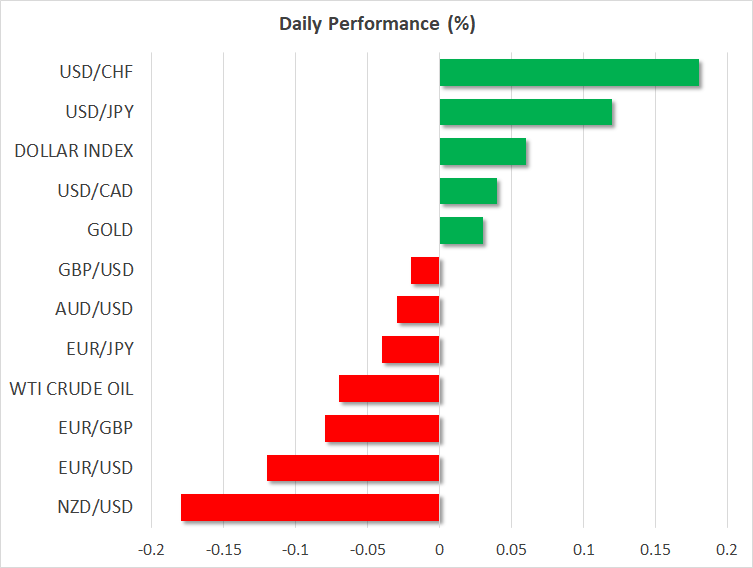Click the 0 tick on the horizontal axis

439,551
